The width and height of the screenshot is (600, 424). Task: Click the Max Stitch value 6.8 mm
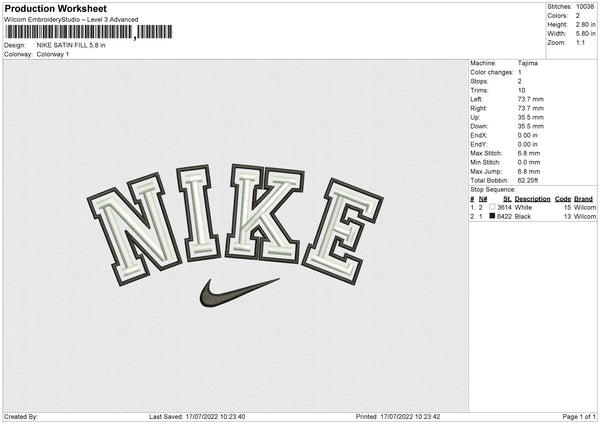(529, 153)
